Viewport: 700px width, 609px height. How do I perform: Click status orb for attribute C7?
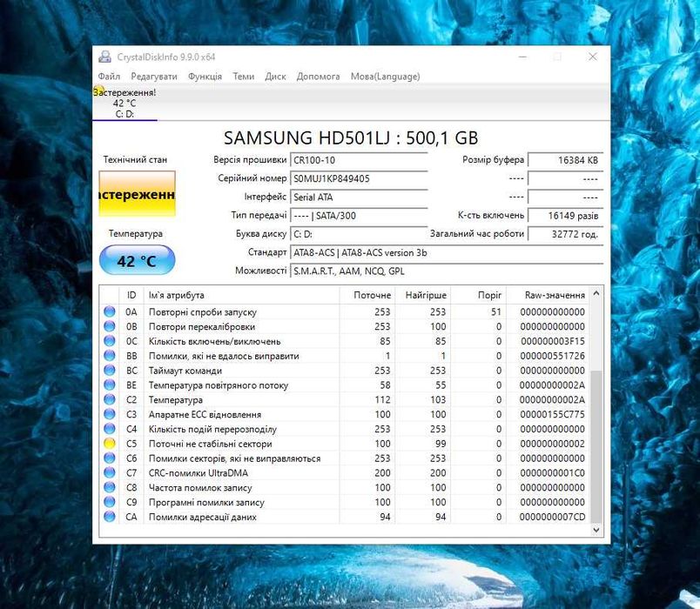pos(110,472)
